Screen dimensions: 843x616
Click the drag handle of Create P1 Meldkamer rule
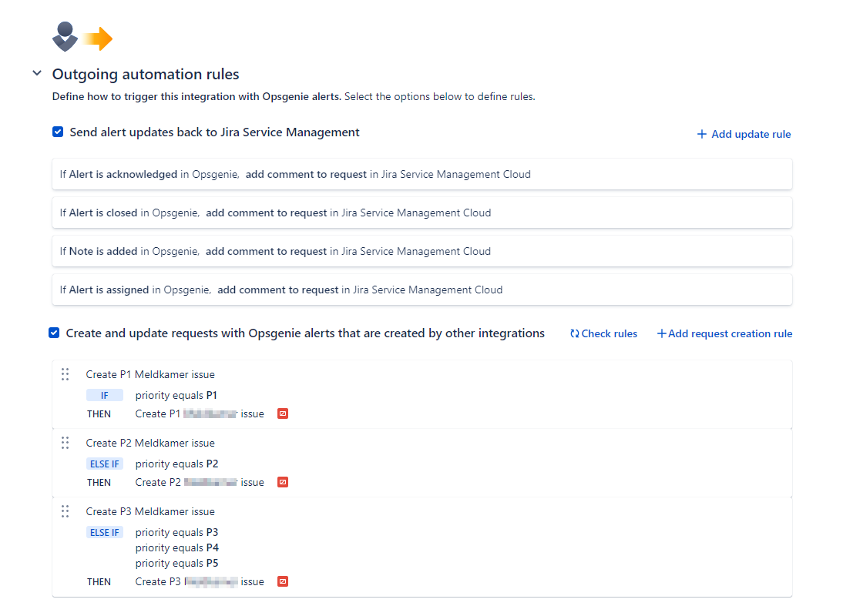(65, 374)
